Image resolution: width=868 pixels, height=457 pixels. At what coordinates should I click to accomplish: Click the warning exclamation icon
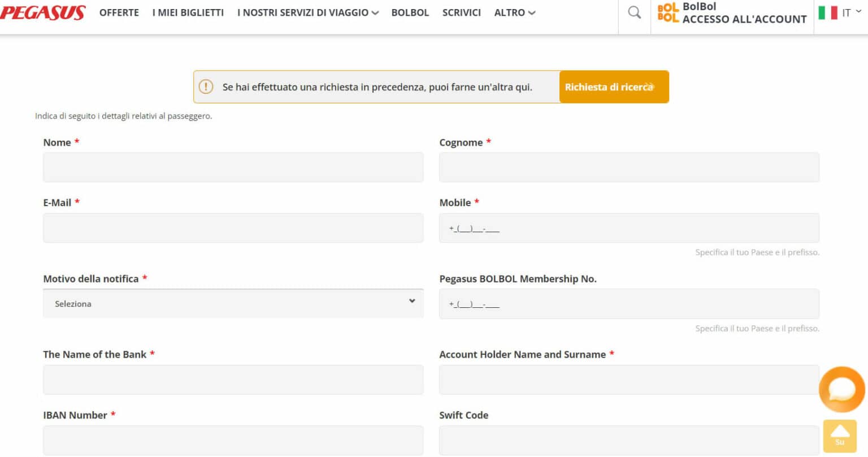point(206,87)
